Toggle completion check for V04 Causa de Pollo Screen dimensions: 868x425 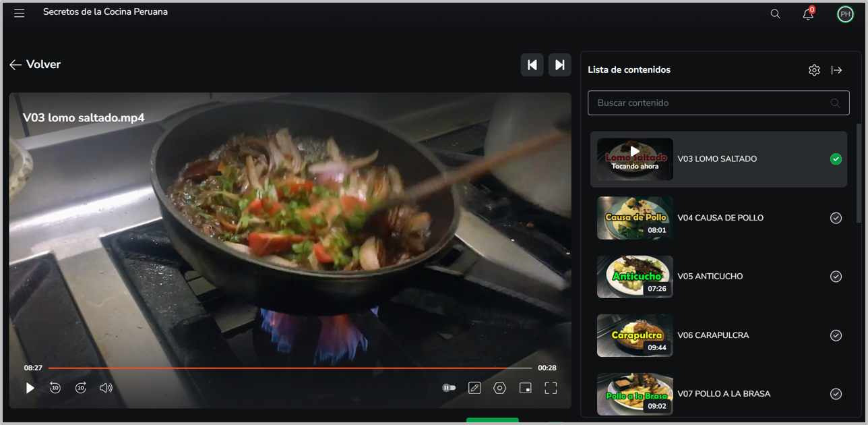[x=836, y=218]
